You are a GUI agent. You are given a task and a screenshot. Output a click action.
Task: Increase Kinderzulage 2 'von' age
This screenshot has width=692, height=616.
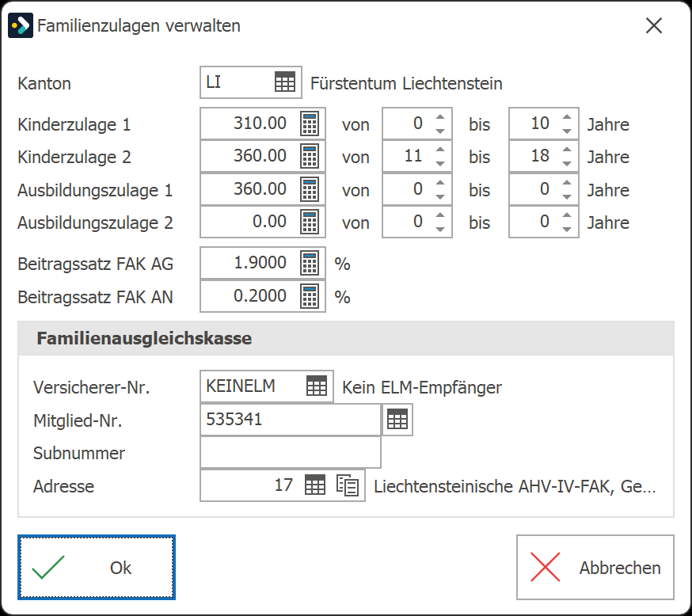point(440,150)
